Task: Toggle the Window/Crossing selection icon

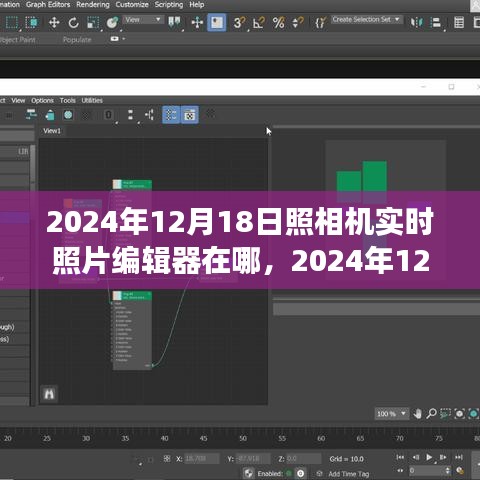Action: click(x=32, y=23)
